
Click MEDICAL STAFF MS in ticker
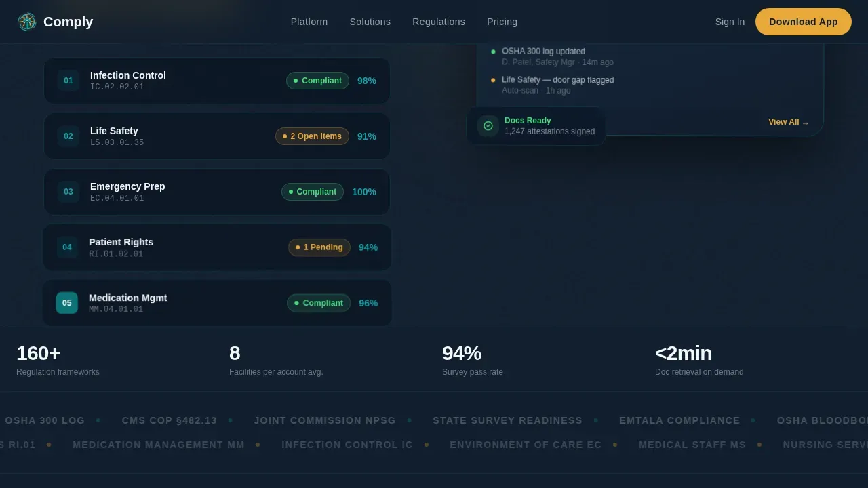pyautogui.click(x=692, y=445)
